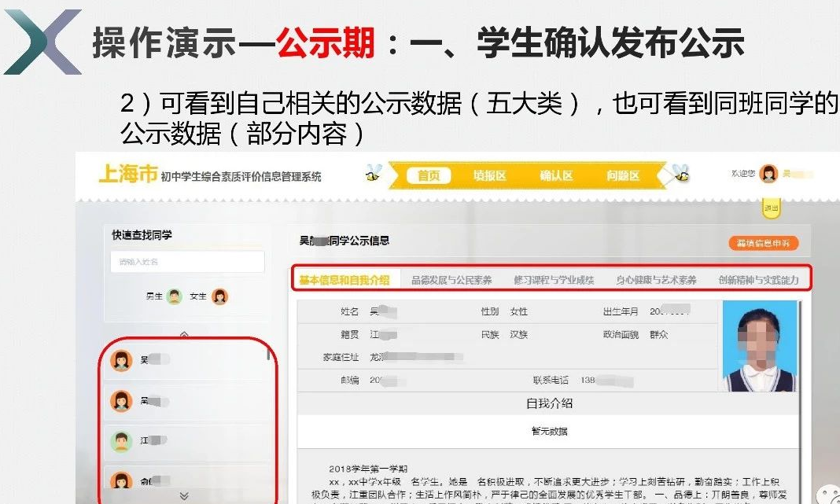The height and width of the screenshot is (504, 840).
Task: Select the first classmate avatar in list
Action: coord(121,360)
